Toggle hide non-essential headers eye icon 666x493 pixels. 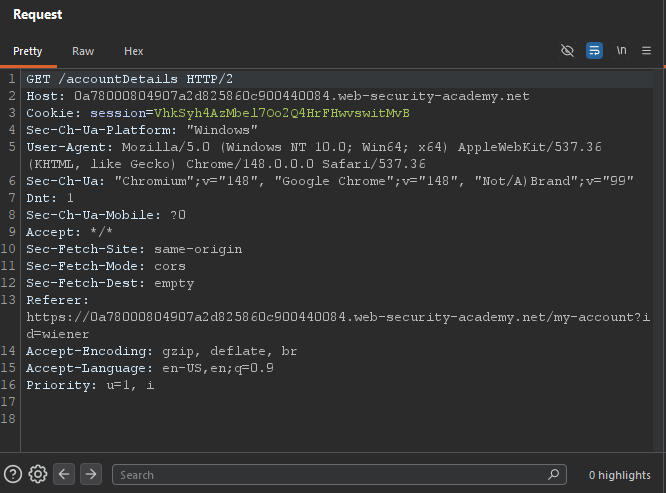click(567, 51)
